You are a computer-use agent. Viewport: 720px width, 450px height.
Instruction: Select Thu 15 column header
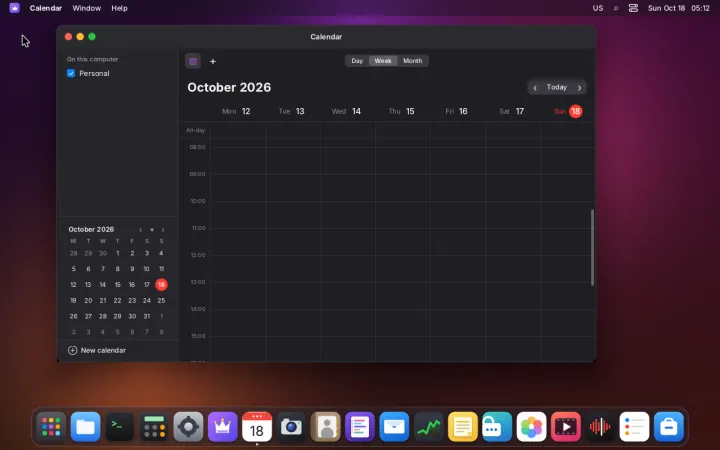401,111
